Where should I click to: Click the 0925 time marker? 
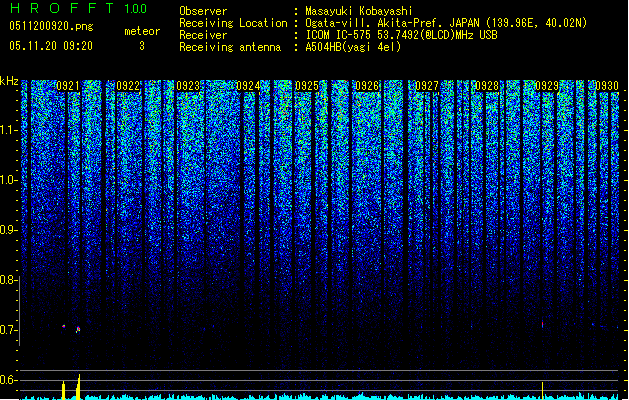coord(307,86)
